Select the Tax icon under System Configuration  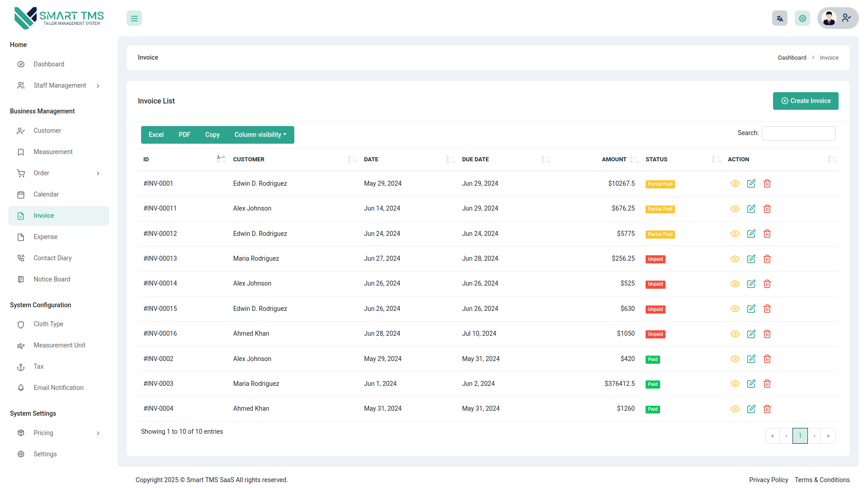(21, 366)
